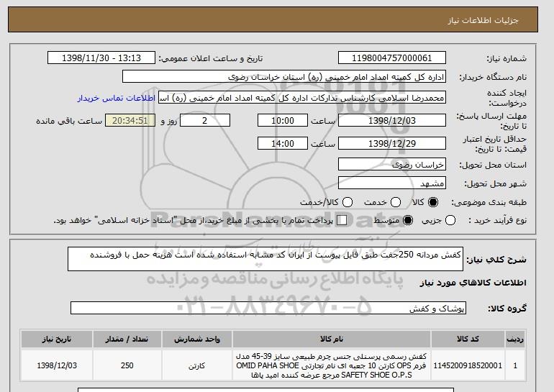This screenshot has height=392, width=554.
Task: Click the price validity time field 14:00
Action: tap(283, 143)
